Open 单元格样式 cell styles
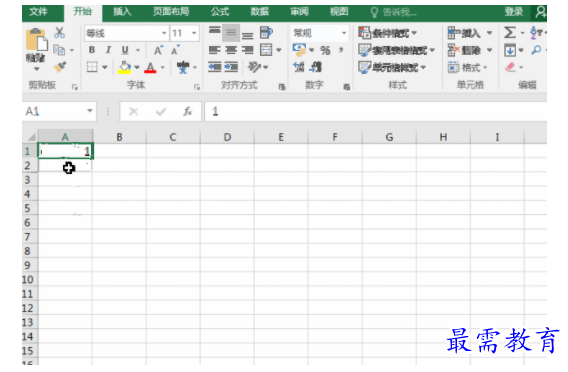The height and width of the screenshot is (372, 568). [392, 67]
